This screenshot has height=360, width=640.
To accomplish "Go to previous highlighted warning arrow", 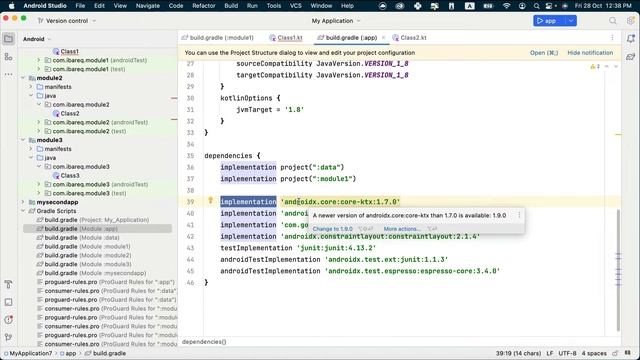I will (x=607, y=66).
